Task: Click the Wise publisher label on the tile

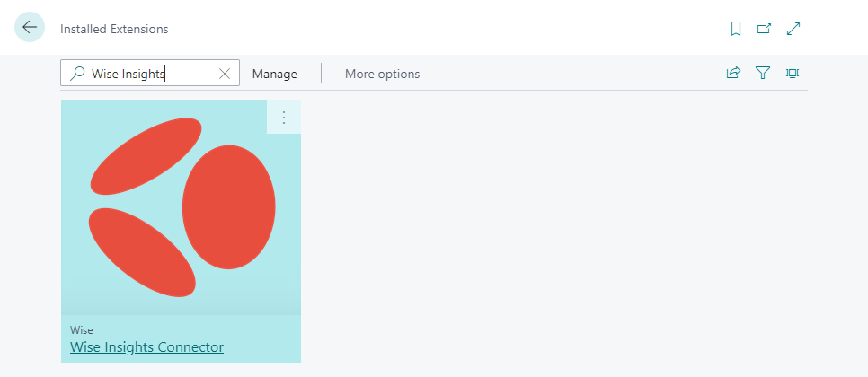Action: (82, 329)
